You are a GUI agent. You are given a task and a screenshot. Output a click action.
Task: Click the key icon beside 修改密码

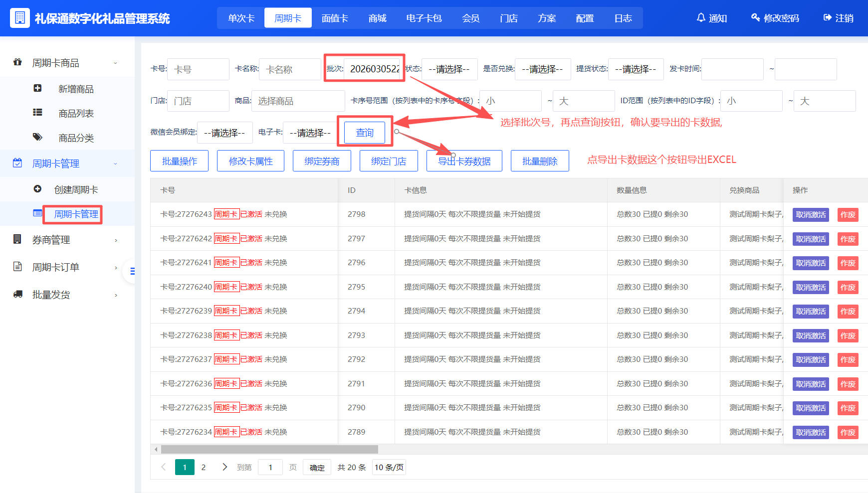(754, 18)
